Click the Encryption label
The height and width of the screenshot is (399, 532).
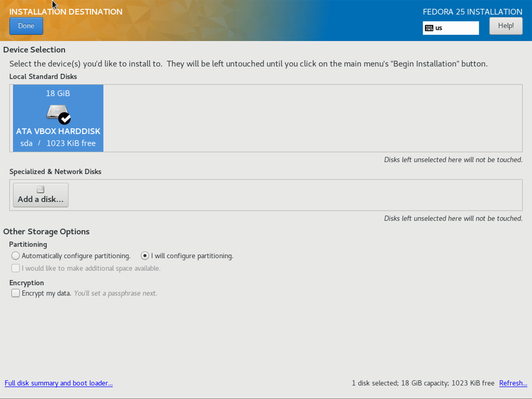tap(27, 283)
